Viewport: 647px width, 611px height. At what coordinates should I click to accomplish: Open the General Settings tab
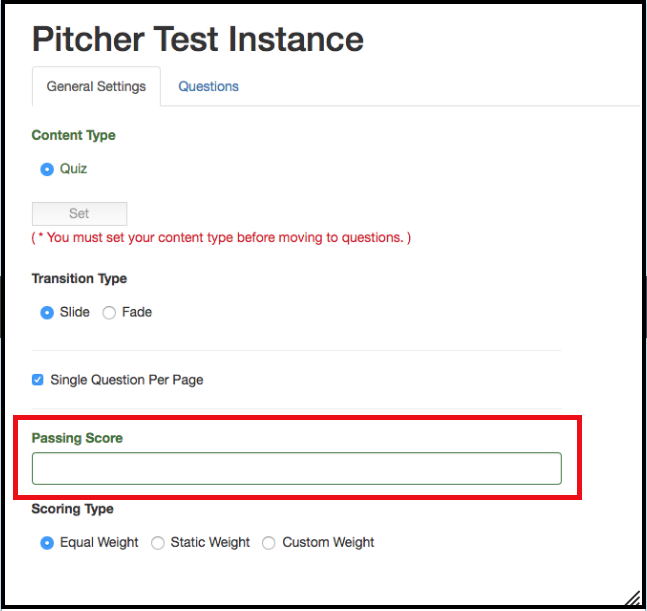point(96,86)
